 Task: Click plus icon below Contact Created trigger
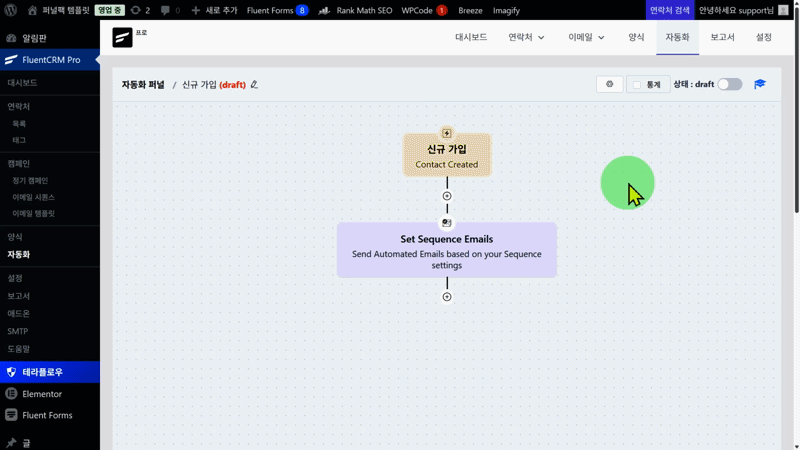point(447,196)
